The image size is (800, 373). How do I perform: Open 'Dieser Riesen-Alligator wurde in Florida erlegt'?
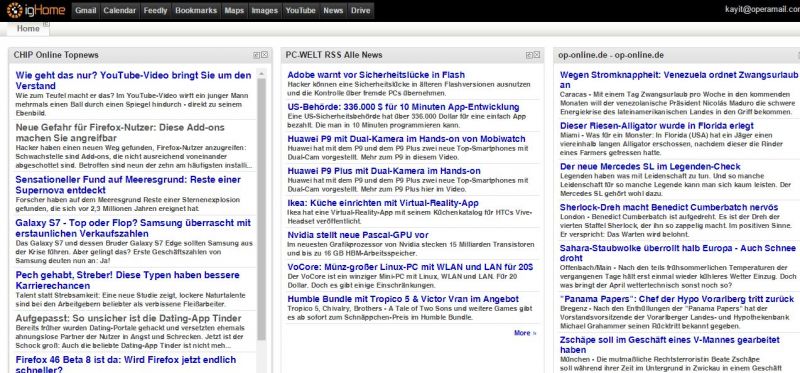[x=657, y=126]
